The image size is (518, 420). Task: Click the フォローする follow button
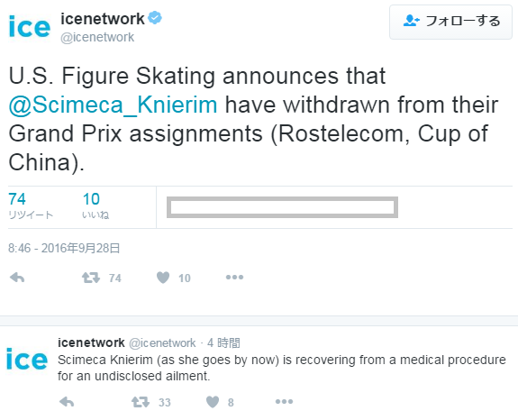(x=450, y=23)
